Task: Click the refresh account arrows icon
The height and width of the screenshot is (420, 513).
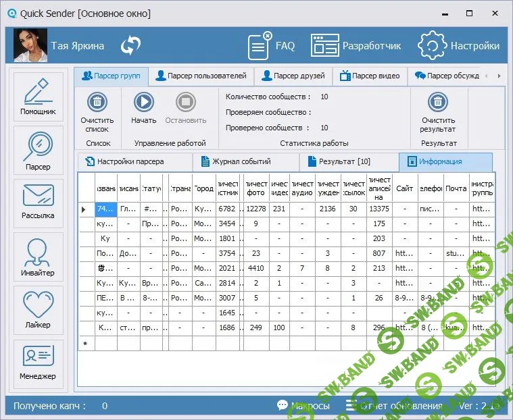Action: (x=130, y=45)
